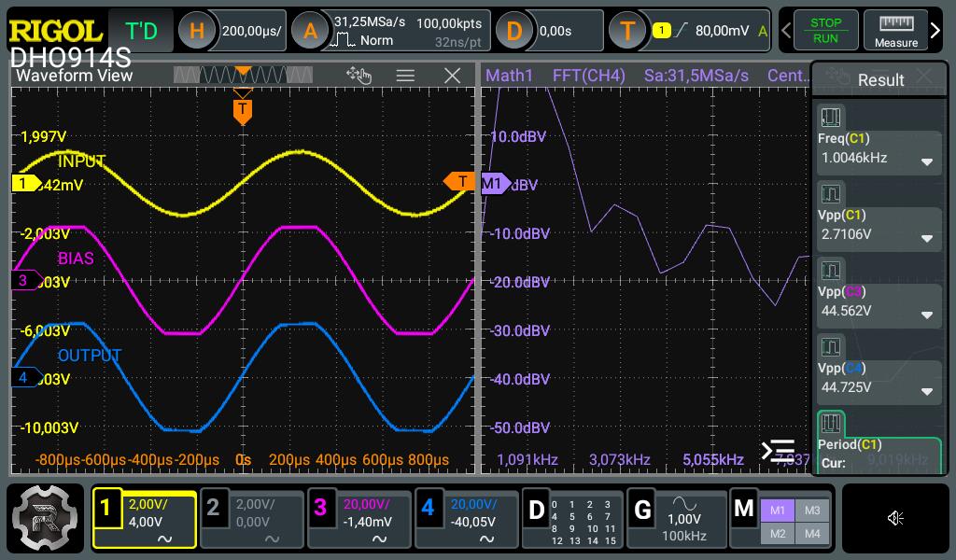
Task: Open 100,00kpts memory depth setting
Action: (449, 23)
